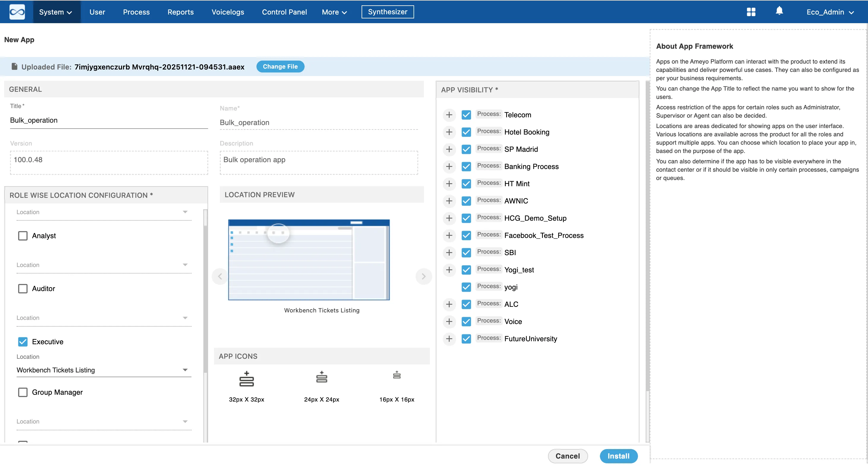Viewport: 868px width, 474px height.
Task: Expand the FutureUniversity process plus icon
Action: 449,339
